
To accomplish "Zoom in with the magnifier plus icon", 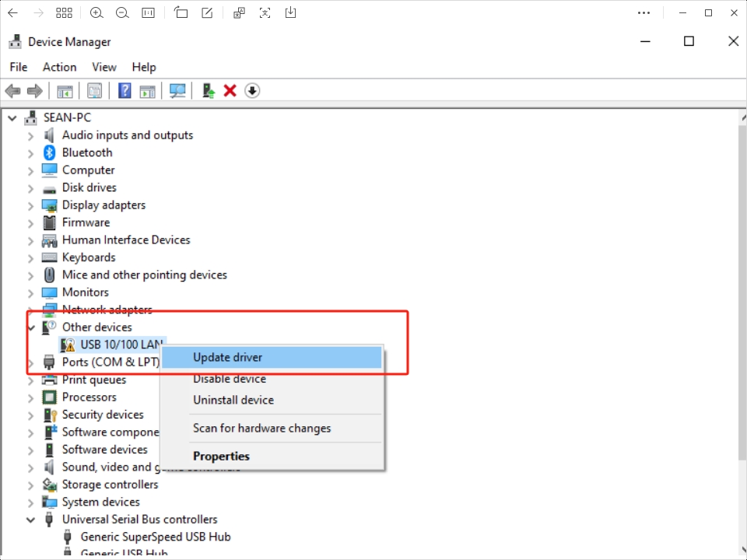I will pyautogui.click(x=96, y=12).
